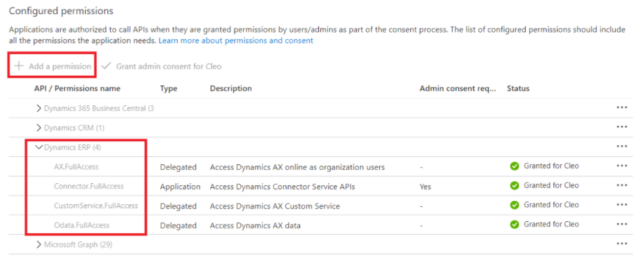Click granted checkmark icon for Connector.FullAccess
Viewport: 644px width, 259px height.
(x=514, y=185)
